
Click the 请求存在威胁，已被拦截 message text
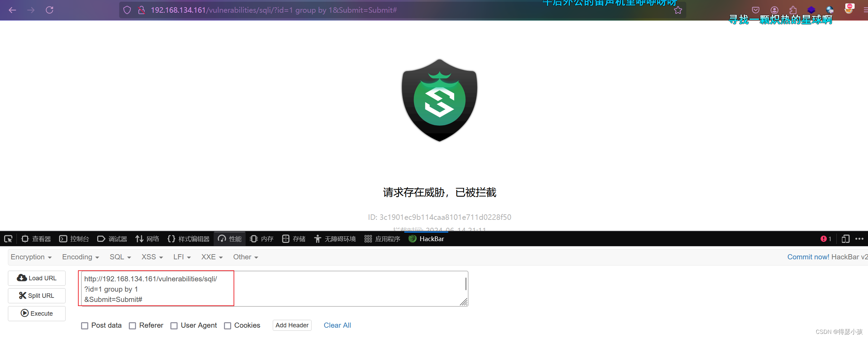pyautogui.click(x=439, y=192)
